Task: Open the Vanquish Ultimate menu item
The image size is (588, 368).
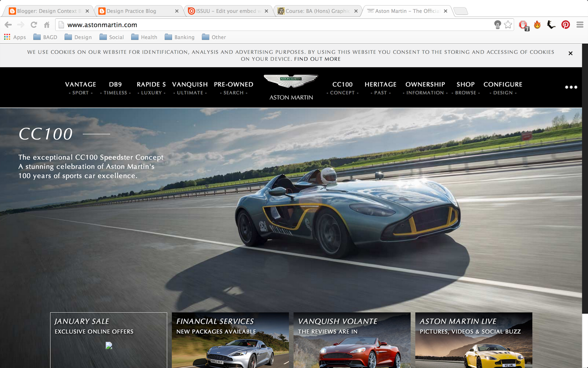Action: tap(190, 88)
